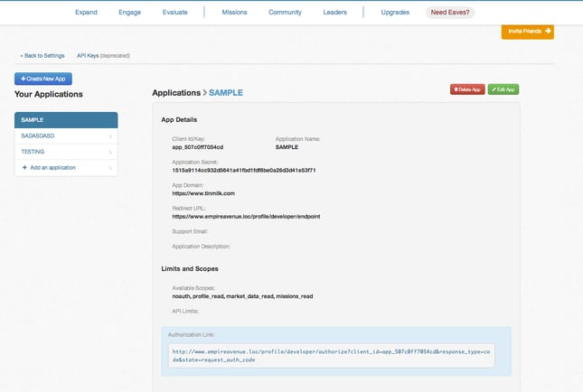The height and width of the screenshot is (392, 583).
Task: Click the plus icon beside Add an application
Action: point(24,167)
